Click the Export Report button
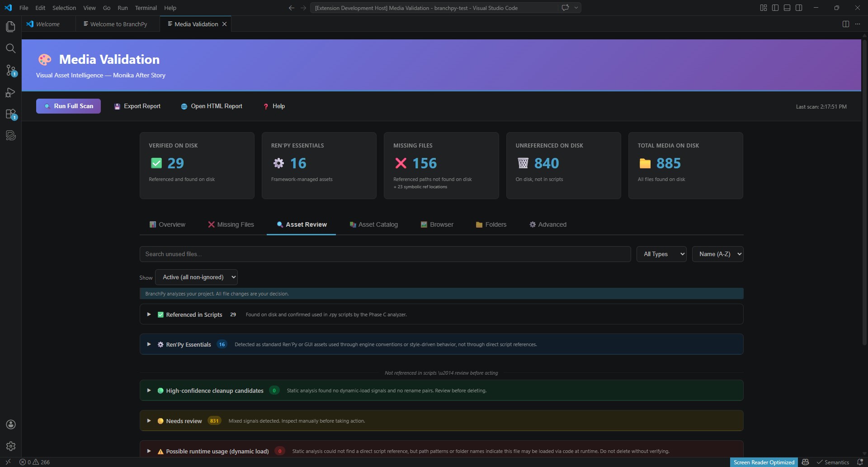Image resolution: width=868 pixels, height=467 pixels. click(137, 106)
